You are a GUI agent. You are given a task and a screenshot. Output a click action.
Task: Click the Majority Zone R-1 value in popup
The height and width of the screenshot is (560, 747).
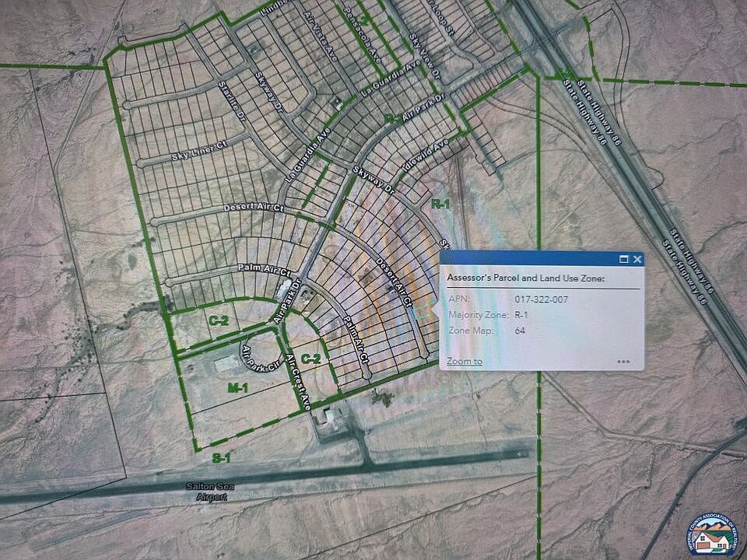pyautogui.click(x=522, y=315)
